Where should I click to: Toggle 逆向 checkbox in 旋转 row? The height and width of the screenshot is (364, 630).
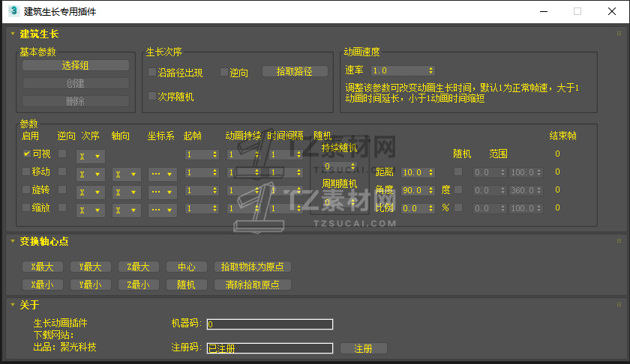(62, 189)
